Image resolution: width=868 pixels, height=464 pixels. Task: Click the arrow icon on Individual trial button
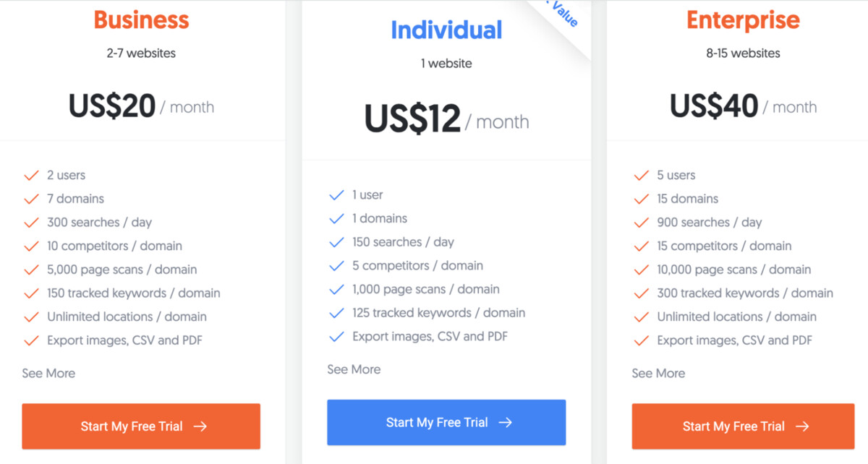(x=506, y=422)
